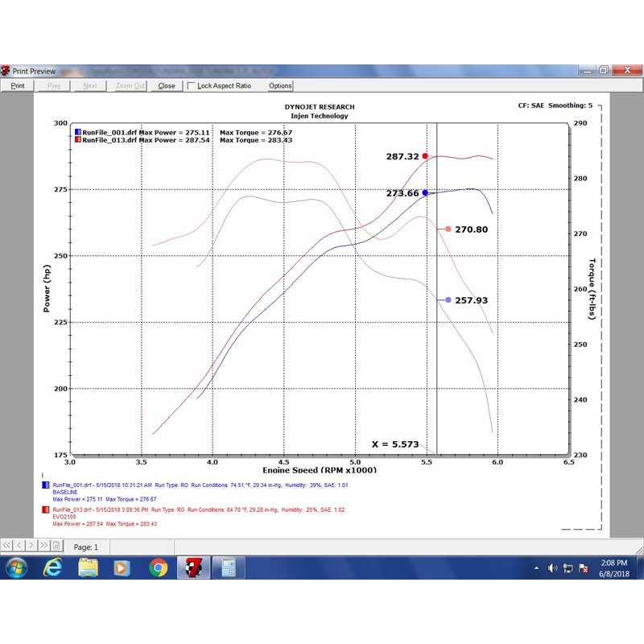Click the Prev page toolbar button
This screenshot has height=644, width=644.
tap(54, 86)
